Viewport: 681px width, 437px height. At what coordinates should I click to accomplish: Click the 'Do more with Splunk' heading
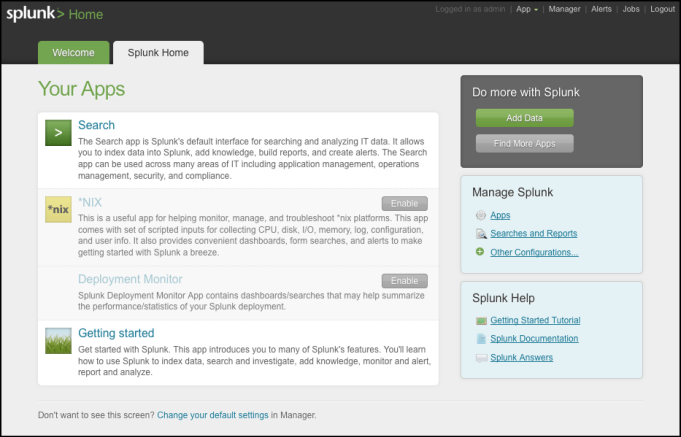click(526, 92)
